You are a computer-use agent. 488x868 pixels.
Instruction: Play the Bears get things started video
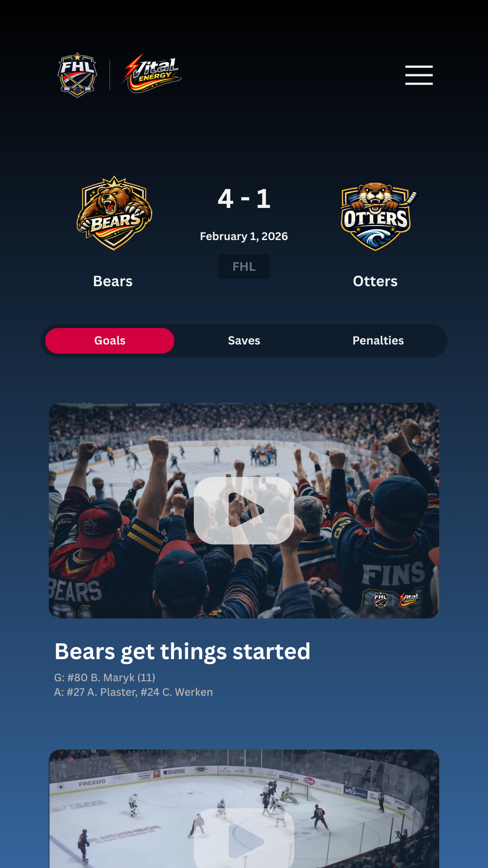click(x=244, y=510)
